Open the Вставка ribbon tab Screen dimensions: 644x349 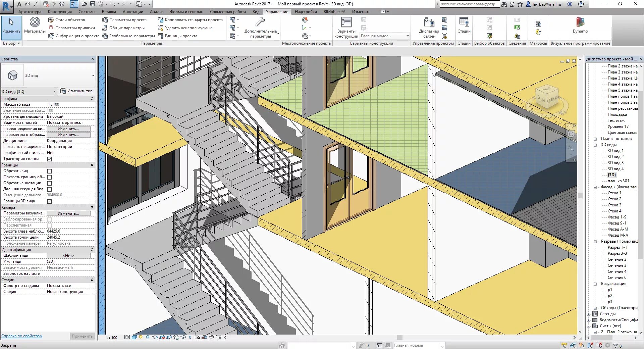109,12
